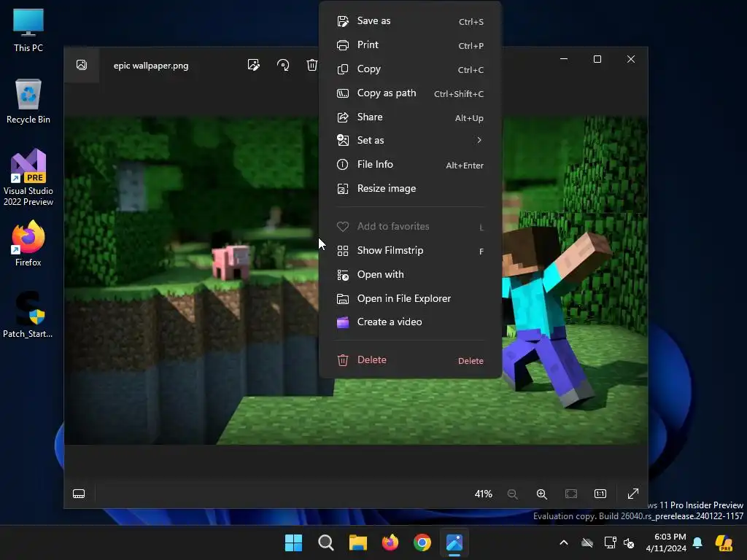Click the muted volume tray icon
The height and width of the screenshot is (560, 747).
tap(629, 542)
